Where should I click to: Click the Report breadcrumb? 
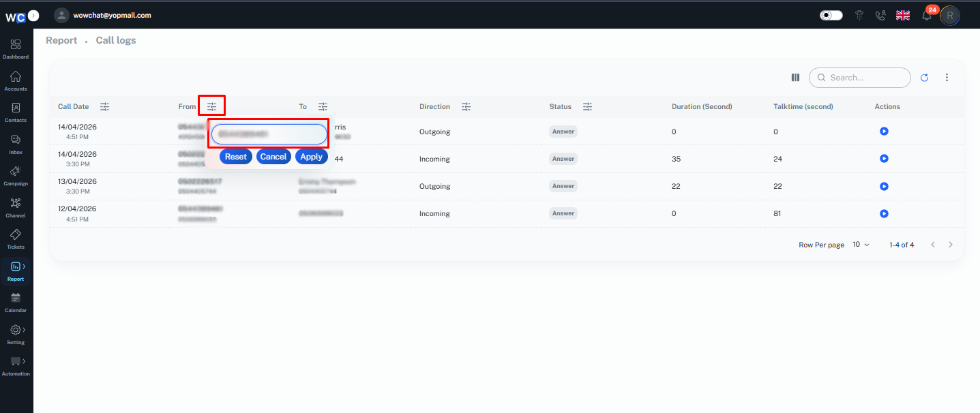click(61, 40)
